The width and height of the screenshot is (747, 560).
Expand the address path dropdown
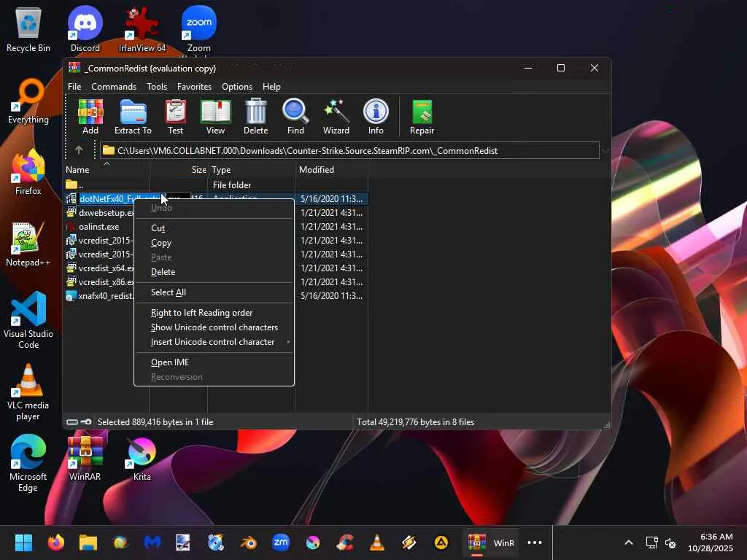click(605, 151)
